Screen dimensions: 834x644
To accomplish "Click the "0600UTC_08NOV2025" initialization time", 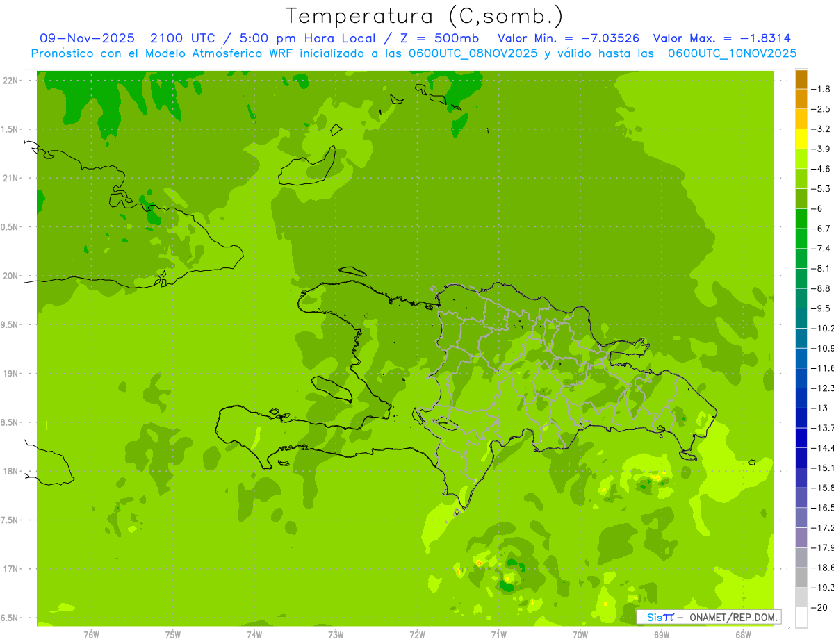I will [x=473, y=53].
